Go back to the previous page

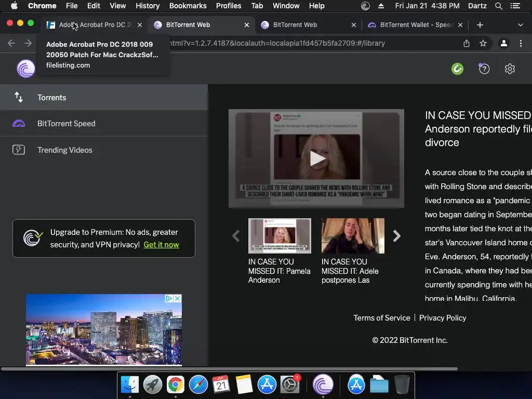coord(11,43)
